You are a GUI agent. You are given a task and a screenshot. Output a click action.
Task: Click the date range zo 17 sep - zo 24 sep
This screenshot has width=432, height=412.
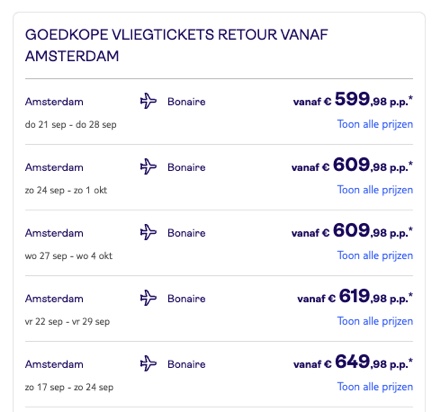(x=69, y=387)
